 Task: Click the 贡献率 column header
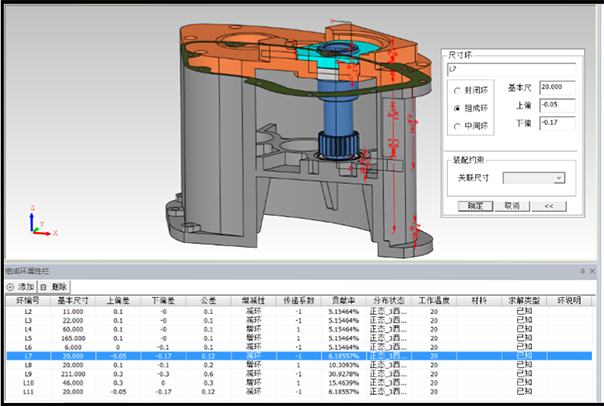click(x=341, y=299)
